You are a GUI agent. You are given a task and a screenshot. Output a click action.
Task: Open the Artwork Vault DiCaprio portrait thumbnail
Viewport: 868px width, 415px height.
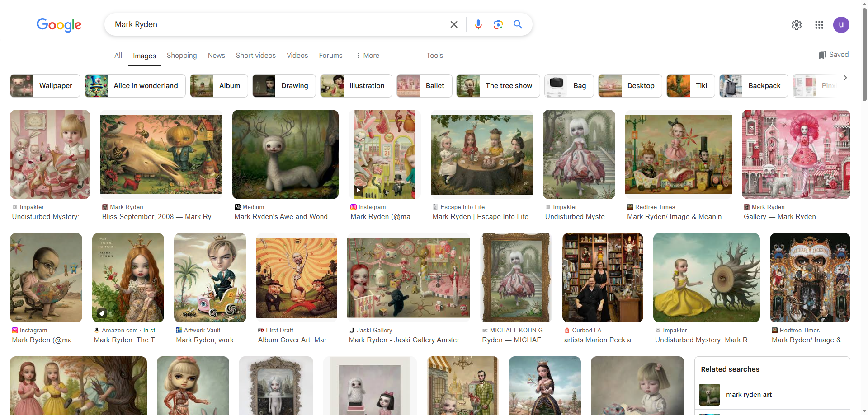tap(210, 278)
